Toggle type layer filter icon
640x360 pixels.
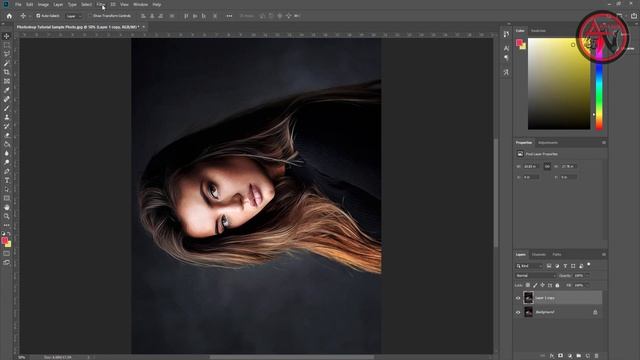click(x=565, y=266)
